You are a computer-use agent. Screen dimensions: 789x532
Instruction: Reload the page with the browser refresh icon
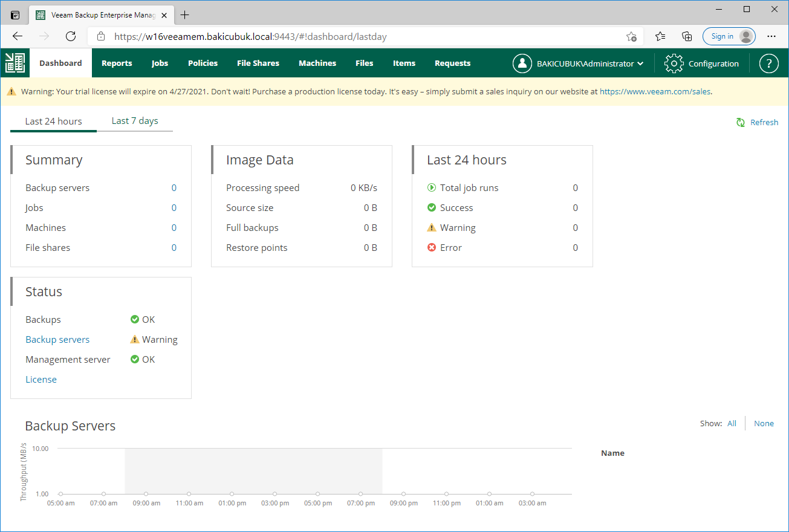(71, 36)
